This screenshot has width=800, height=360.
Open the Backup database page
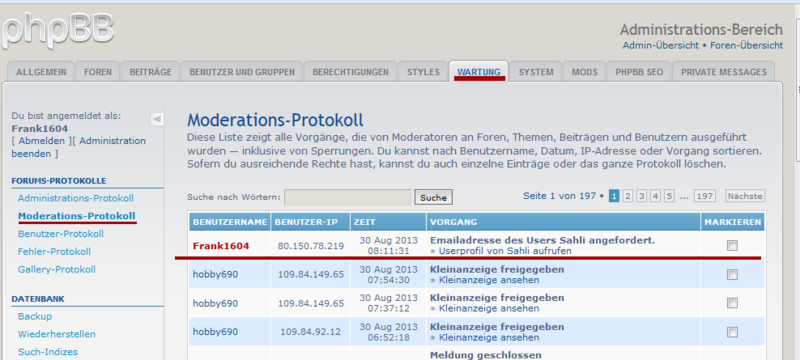35,316
